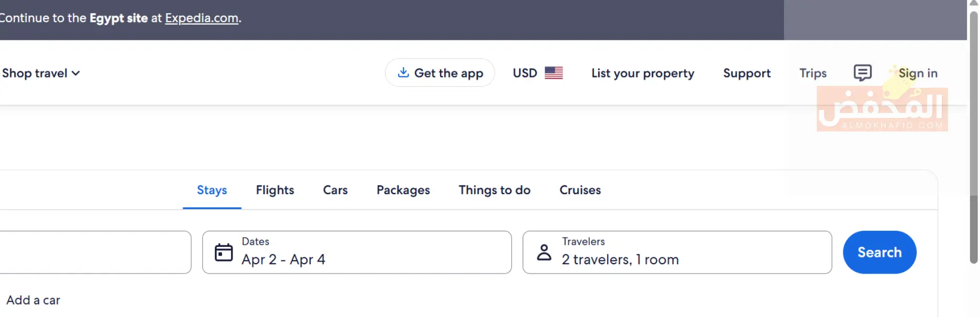Click the calendar icon in Dates field
980x317 pixels.
[x=224, y=252]
